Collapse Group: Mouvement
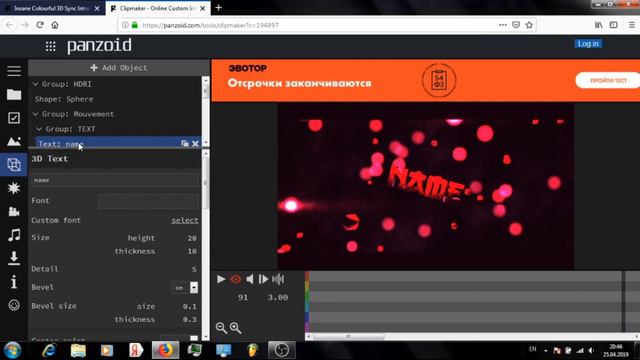The height and width of the screenshot is (360, 640). [x=36, y=114]
